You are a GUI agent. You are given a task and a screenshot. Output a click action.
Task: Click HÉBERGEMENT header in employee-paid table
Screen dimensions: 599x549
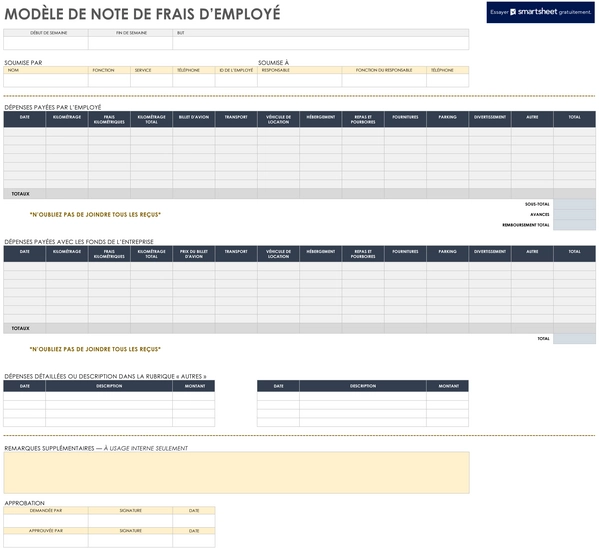(x=321, y=119)
